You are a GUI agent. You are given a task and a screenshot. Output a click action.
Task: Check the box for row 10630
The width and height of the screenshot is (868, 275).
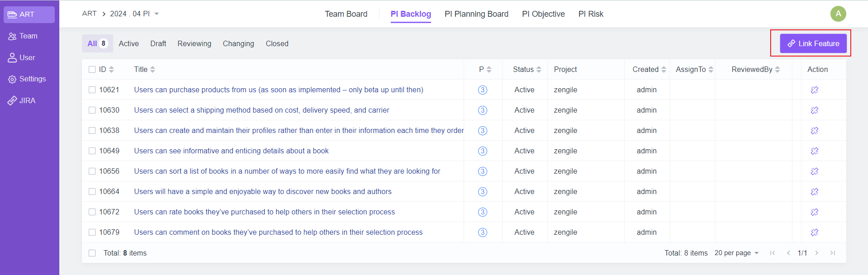(x=92, y=110)
